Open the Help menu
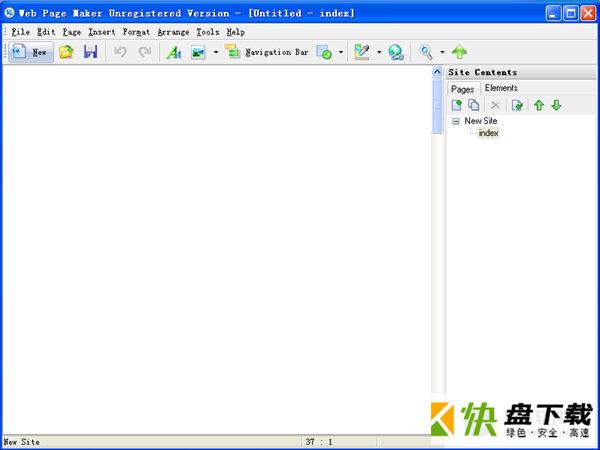 pos(236,32)
